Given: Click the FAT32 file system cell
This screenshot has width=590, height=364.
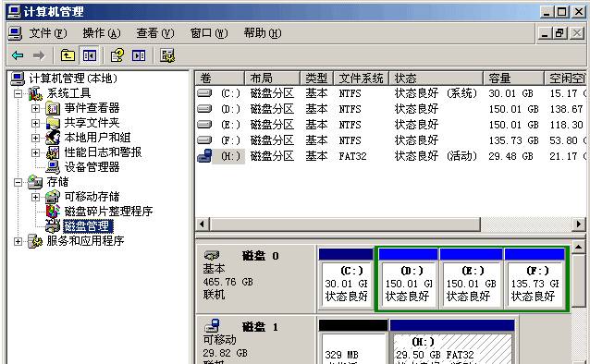Looking at the screenshot, I should [352, 156].
